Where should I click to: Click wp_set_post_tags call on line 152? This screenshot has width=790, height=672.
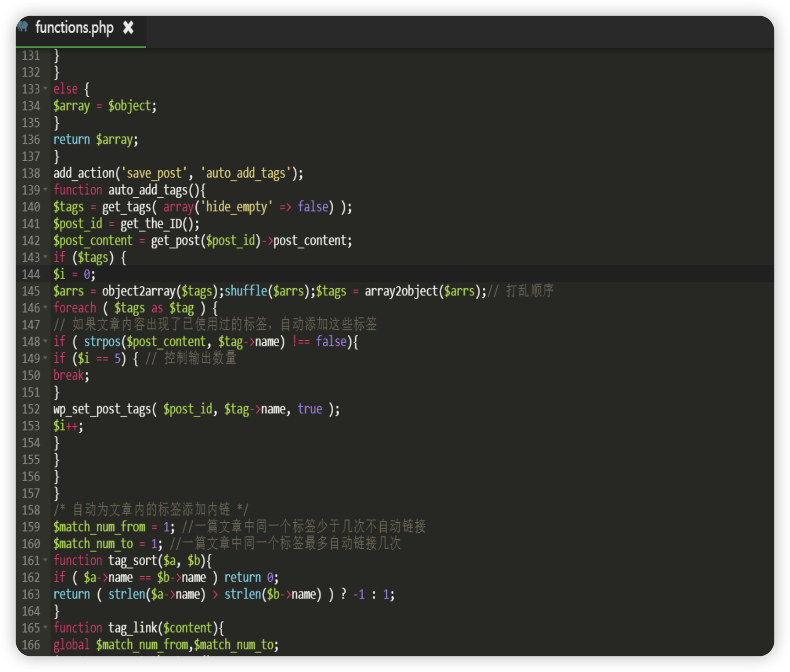point(197,409)
